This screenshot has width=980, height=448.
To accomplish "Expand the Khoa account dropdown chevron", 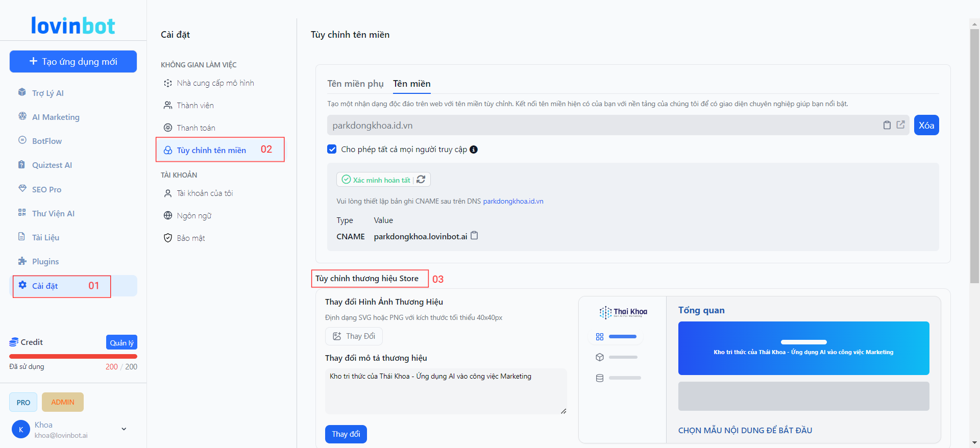I will click(124, 429).
